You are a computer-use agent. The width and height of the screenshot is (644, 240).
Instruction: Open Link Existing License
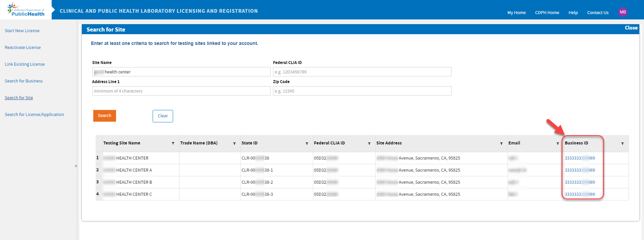(25, 64)
